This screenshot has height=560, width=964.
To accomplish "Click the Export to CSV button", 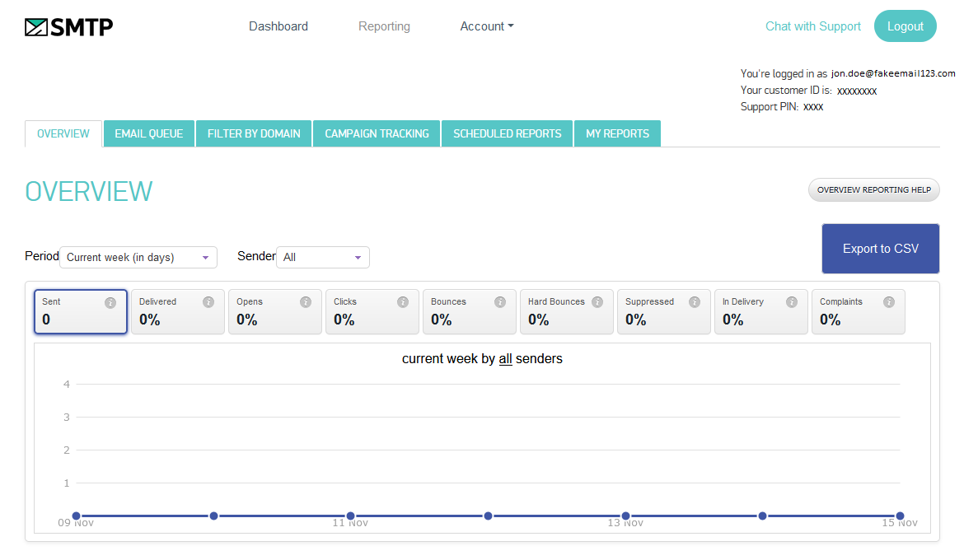I will pos(880,248).
